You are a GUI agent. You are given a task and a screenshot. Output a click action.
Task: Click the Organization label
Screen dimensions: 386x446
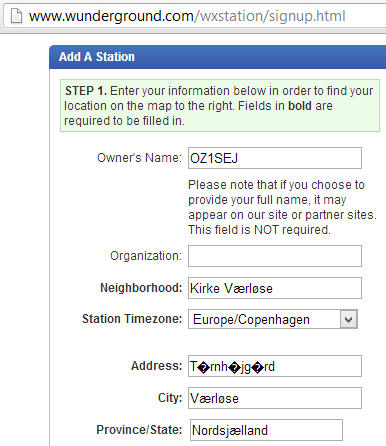[x=146, y=256]
